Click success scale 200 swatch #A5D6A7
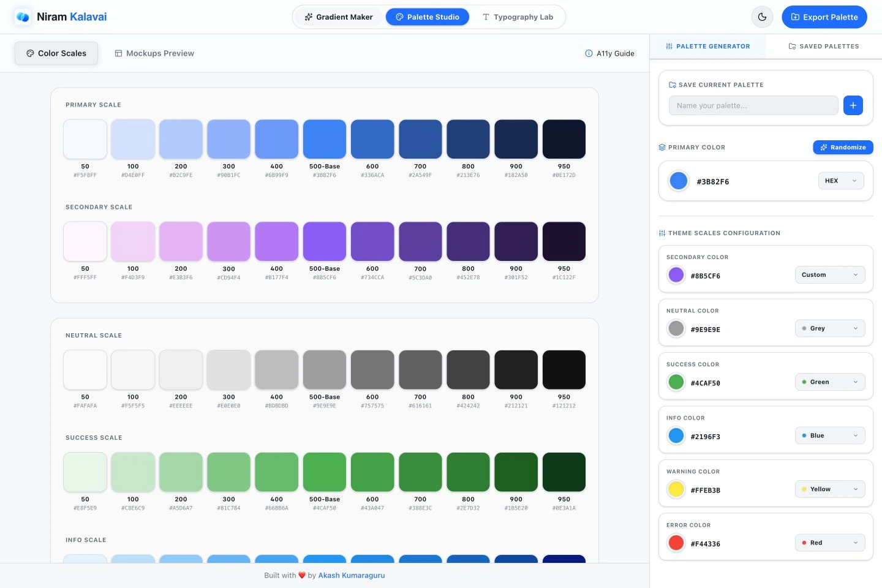 tap(181, 472)
